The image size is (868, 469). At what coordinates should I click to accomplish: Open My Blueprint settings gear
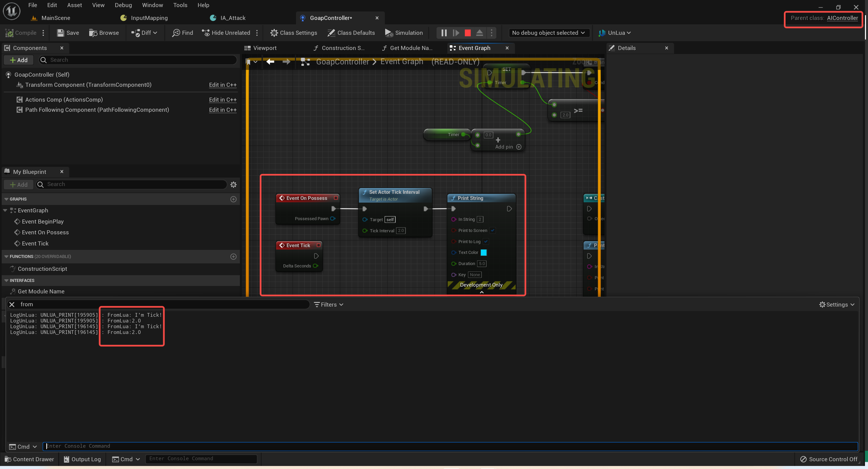233,184
